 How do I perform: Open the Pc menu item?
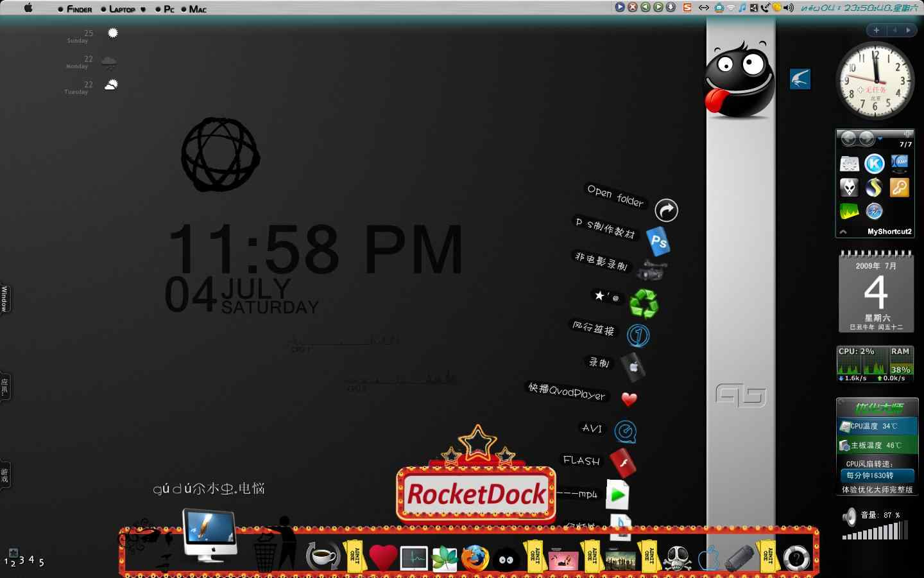coord(169,9)
